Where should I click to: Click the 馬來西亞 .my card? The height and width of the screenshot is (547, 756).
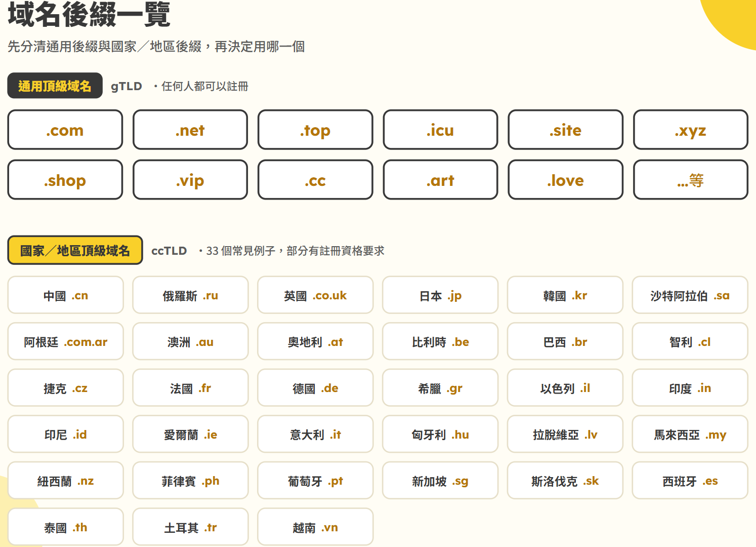click(690, 434)
